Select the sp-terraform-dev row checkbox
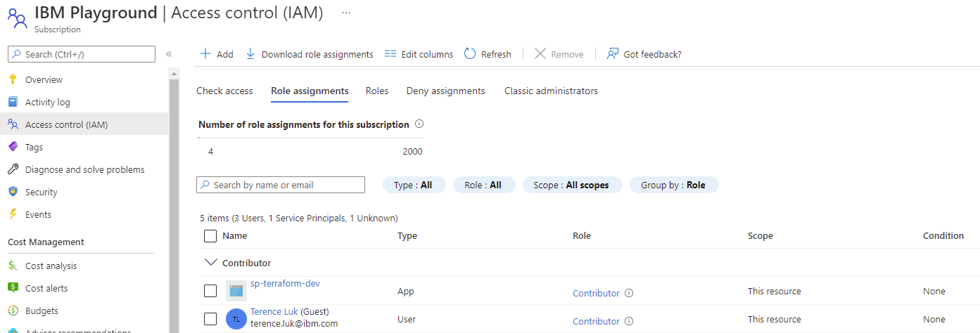980x333 pixels. 210,291
